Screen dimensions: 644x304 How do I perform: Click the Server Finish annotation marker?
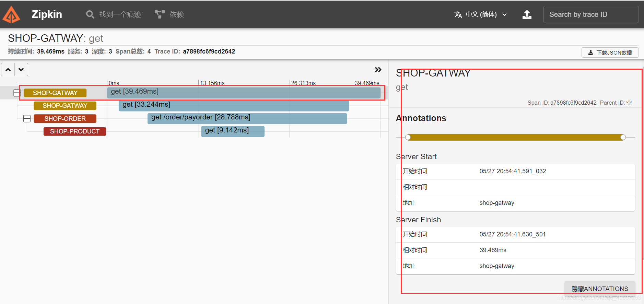coord(623,137)
